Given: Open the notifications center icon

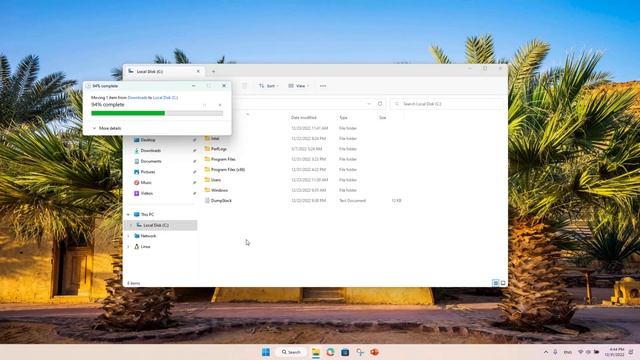Looking at the screenshot, I should pos(632,352).
